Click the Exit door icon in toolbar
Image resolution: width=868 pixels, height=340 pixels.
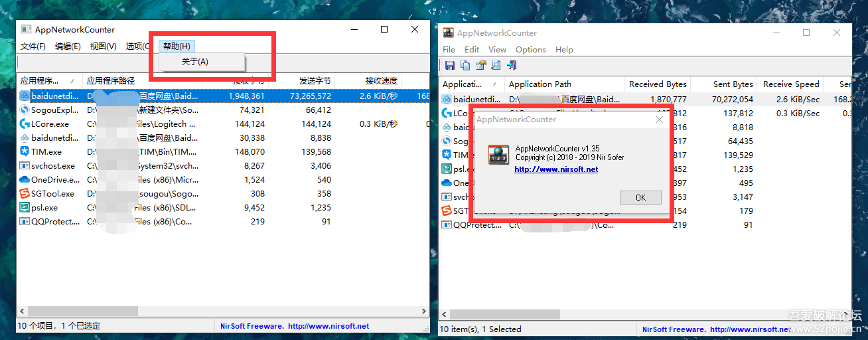tap(512, 65)
